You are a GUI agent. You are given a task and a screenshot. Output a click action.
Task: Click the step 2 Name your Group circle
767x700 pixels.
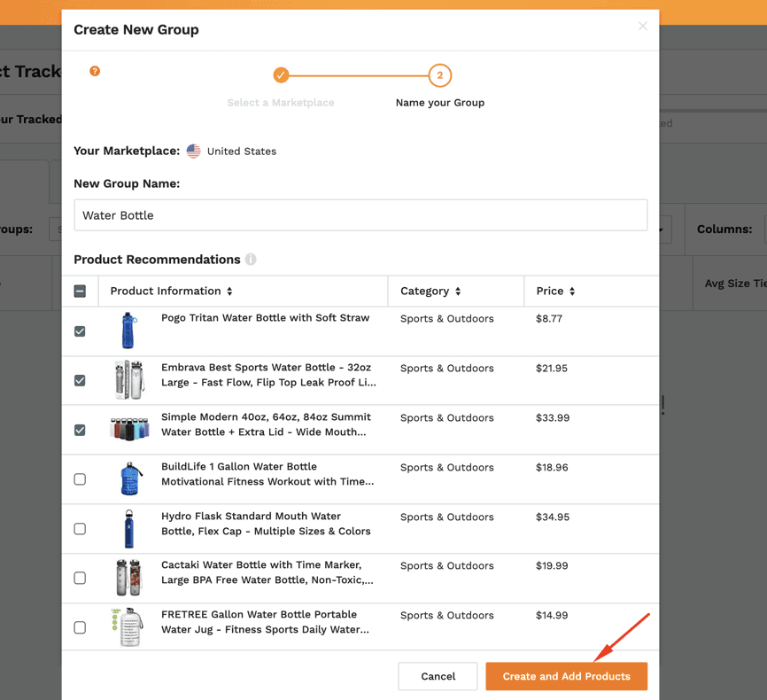pos(440,75)
